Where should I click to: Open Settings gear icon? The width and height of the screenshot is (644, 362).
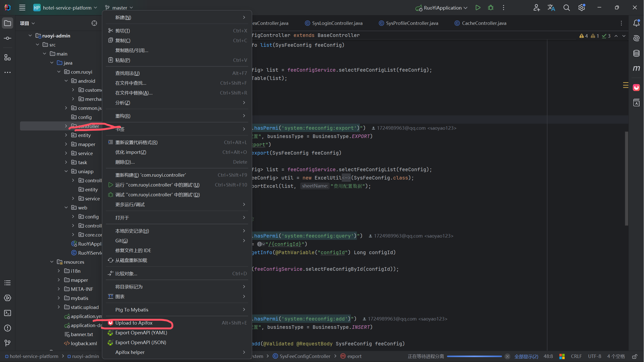[581, 8]
